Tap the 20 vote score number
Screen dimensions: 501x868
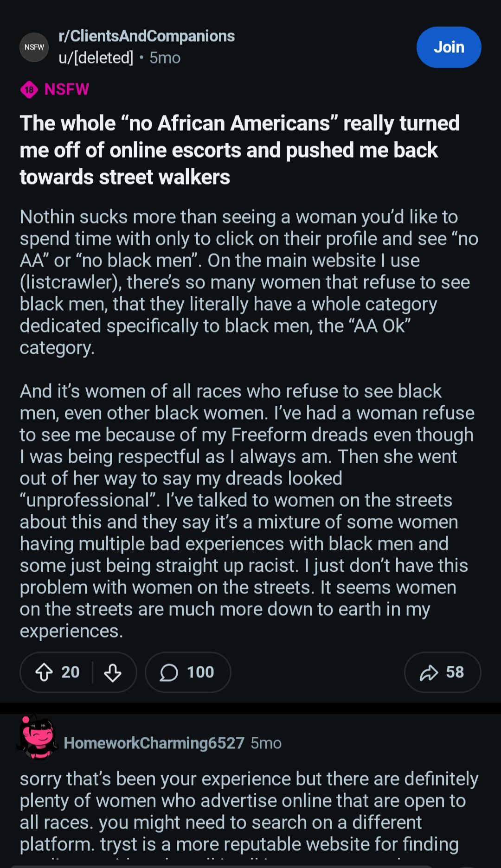point(71,672)
